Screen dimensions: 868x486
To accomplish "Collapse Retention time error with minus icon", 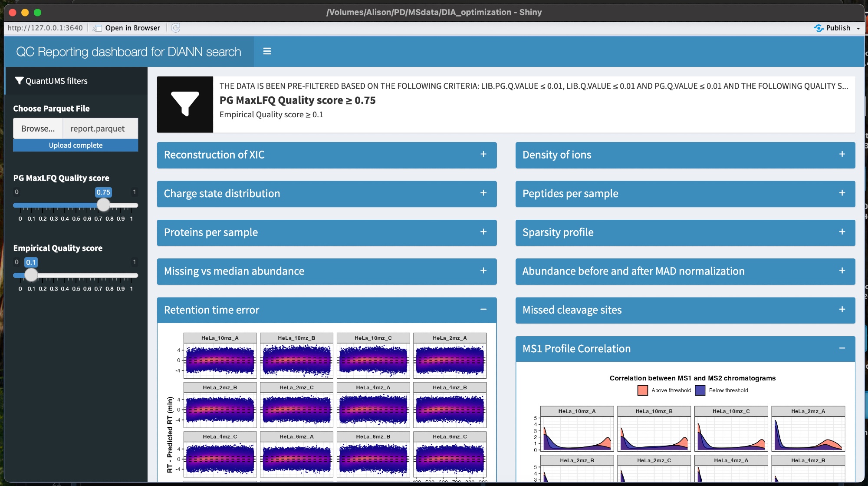I will click(x=483, y=309).
